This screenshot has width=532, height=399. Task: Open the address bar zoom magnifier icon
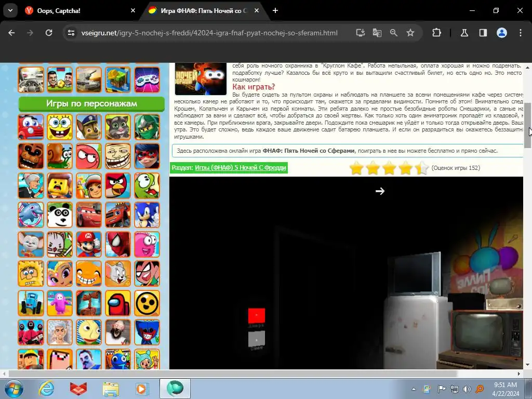tap(394, 33)
